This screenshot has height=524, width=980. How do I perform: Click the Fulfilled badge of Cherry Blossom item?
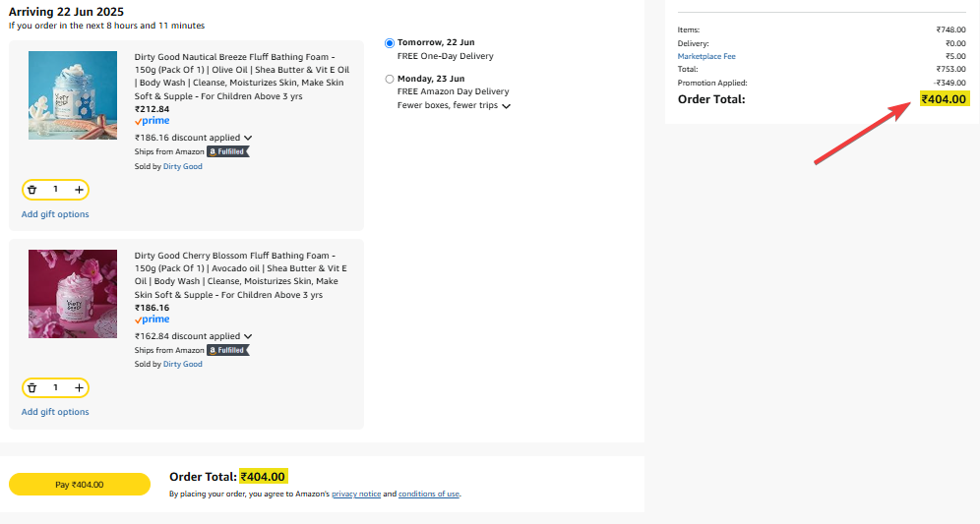point(228,350)
